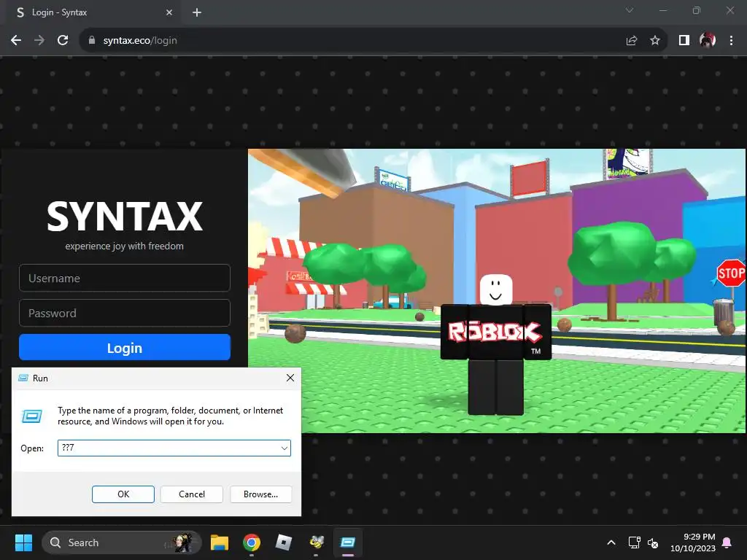Show hidden system tray icons

coord(611,542)
